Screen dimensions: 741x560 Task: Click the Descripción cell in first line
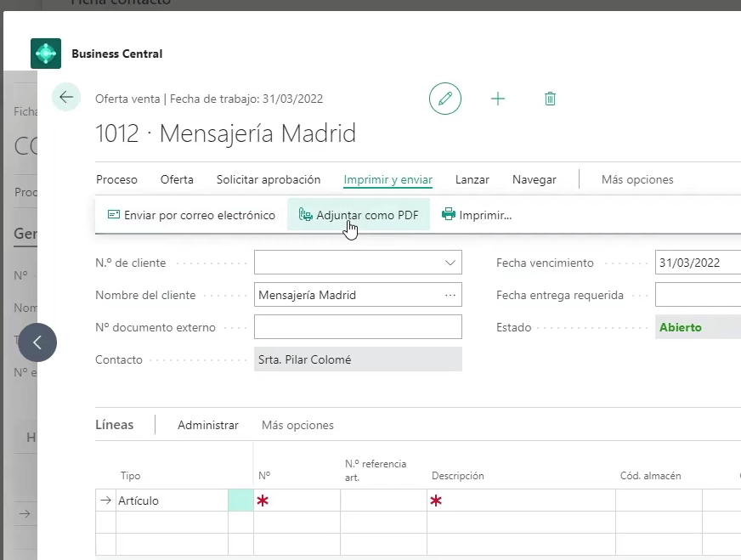click(521, 501)
